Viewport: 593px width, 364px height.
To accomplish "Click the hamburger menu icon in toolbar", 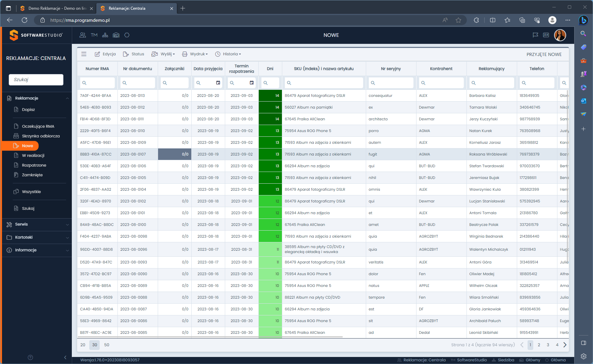I will [84, 54].
